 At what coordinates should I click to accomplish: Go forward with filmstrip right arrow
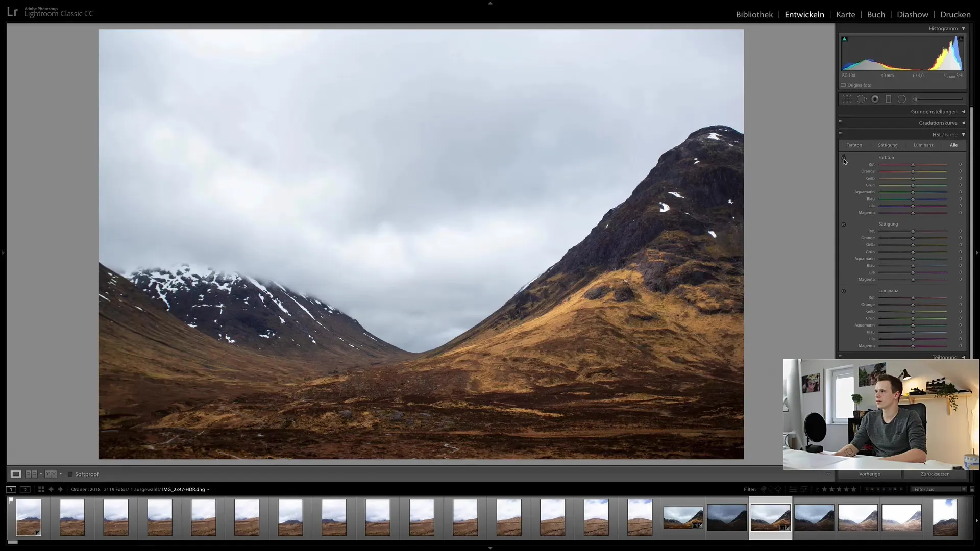coord(60,489)
